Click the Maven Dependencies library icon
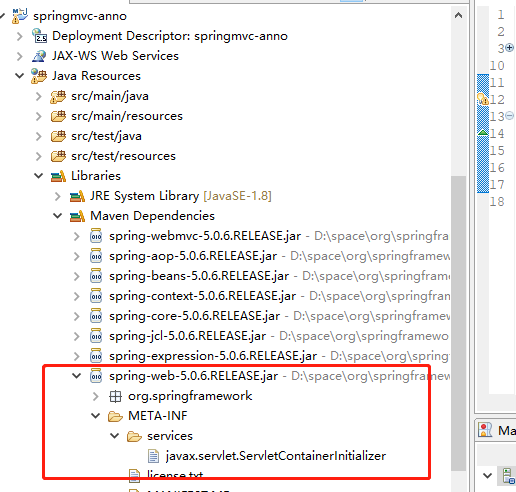 (x=77, y=216)
